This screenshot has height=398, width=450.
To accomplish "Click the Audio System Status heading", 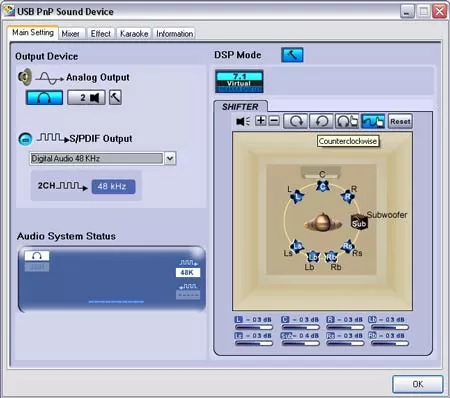I will (66, 236).
